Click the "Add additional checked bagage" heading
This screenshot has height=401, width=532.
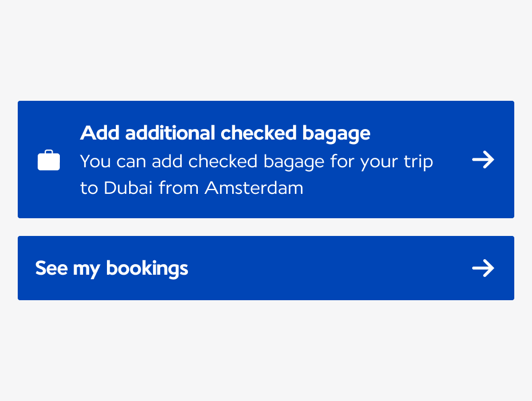[225, 133]
